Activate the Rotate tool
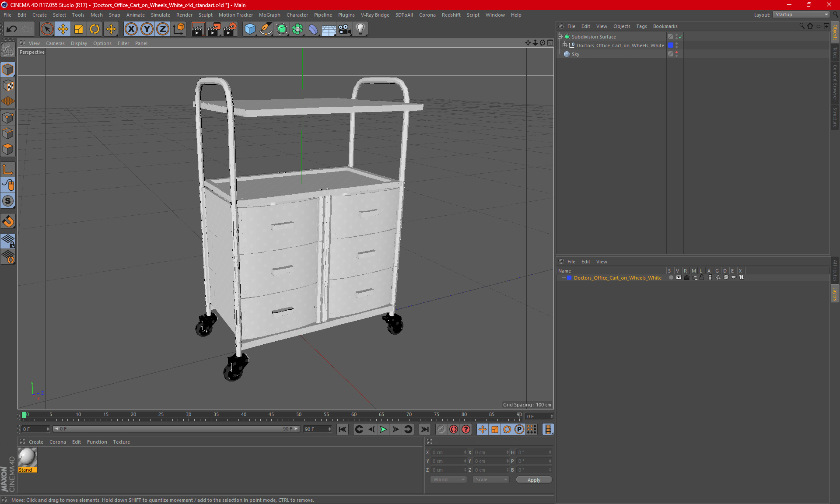840x504 pixels. click(x=94, y=29)
